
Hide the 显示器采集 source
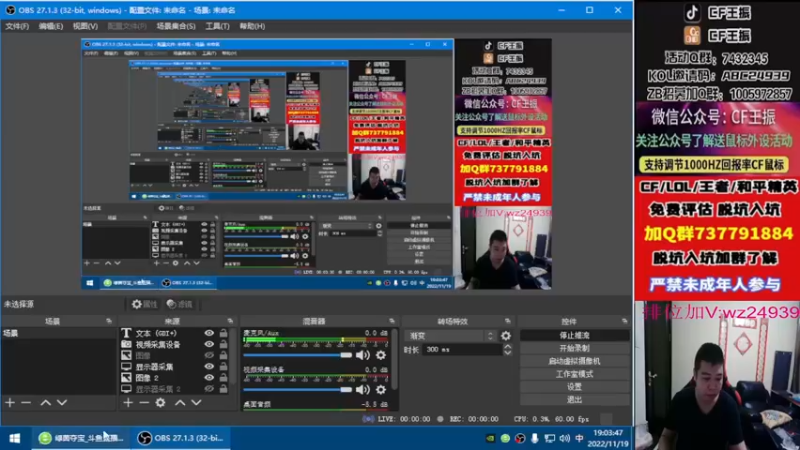coord(209,366)
